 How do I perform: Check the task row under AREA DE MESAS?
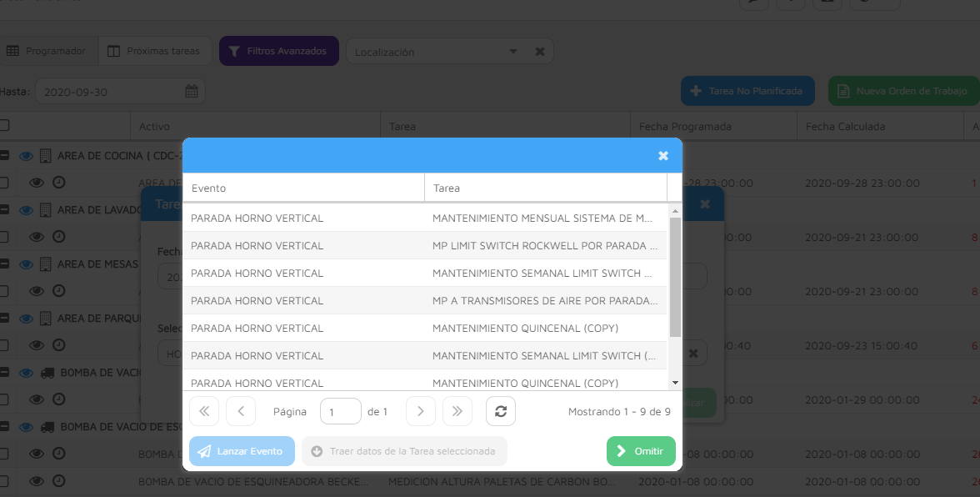[x=3, y=291]
